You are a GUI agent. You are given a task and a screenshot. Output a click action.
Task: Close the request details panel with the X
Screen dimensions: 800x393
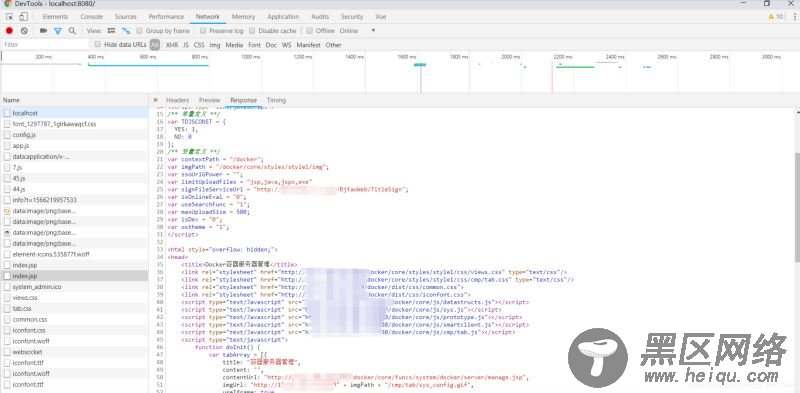(155, 100)
